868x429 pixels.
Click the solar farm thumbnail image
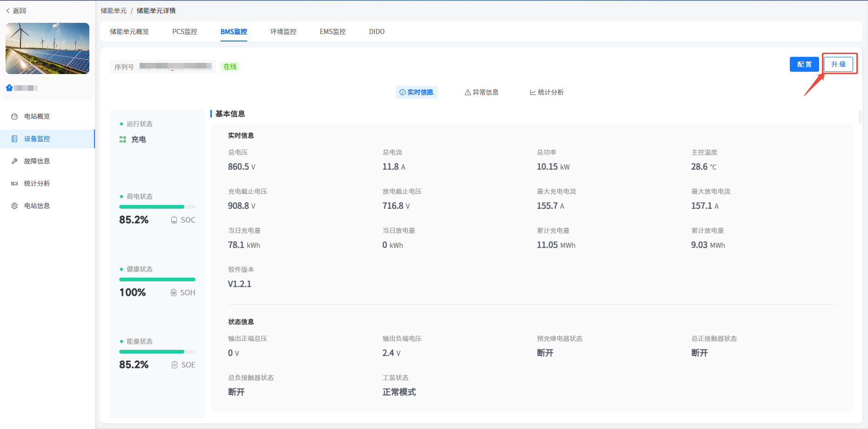pyautogui.click(x=47, y=48)
